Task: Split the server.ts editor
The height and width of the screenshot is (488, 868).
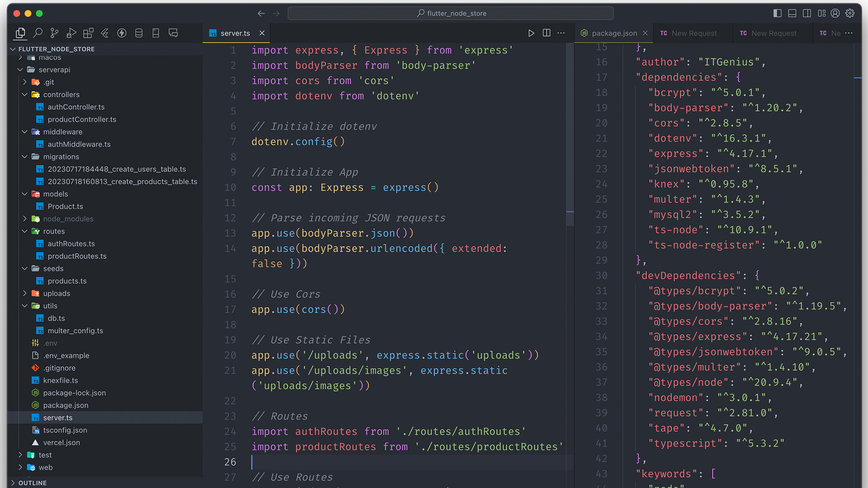Action: (547, 33)
